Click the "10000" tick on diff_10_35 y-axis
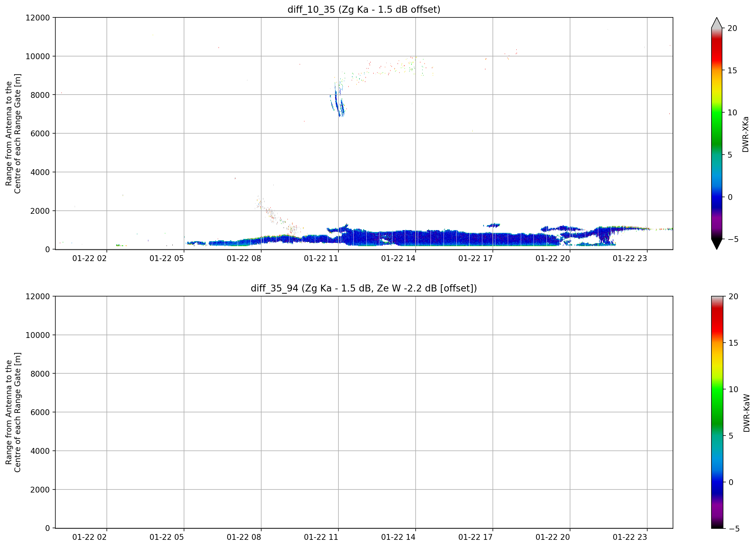Viewport: 756px width, 547px height. pyautogui.click(x=38, y=56)
